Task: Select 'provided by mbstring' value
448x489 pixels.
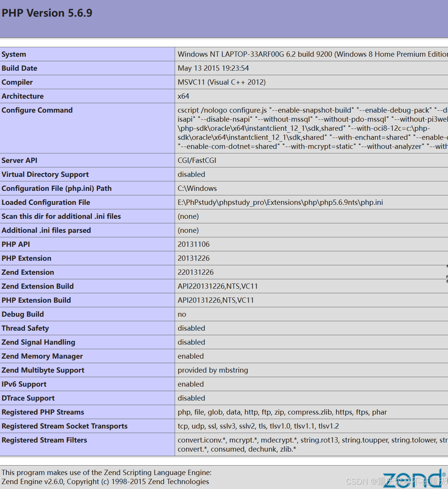Action: (213, 370)
